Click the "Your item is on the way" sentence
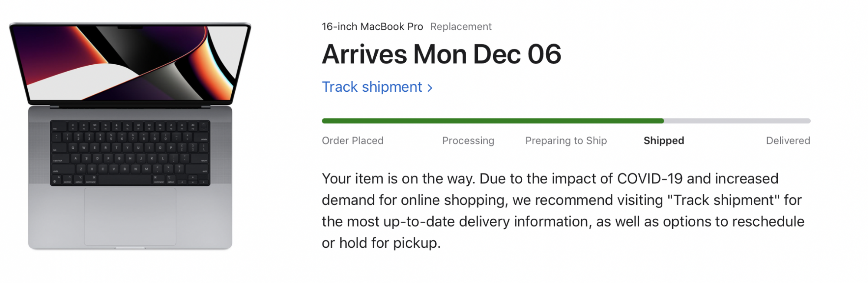 click(398, 179)
